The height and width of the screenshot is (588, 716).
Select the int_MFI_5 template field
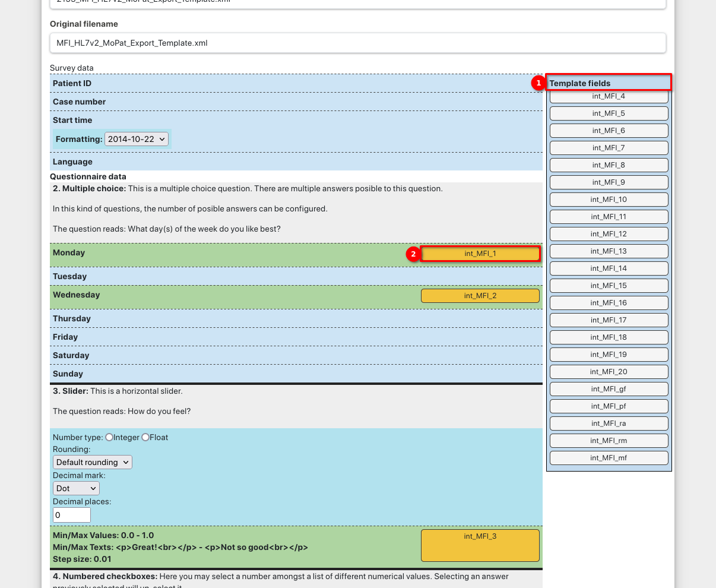608,113
